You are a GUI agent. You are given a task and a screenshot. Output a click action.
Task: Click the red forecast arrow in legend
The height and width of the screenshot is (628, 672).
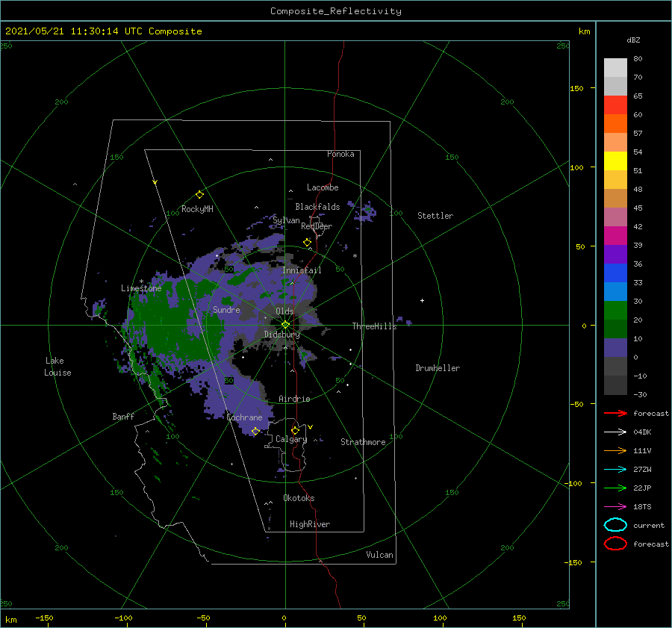615,413
